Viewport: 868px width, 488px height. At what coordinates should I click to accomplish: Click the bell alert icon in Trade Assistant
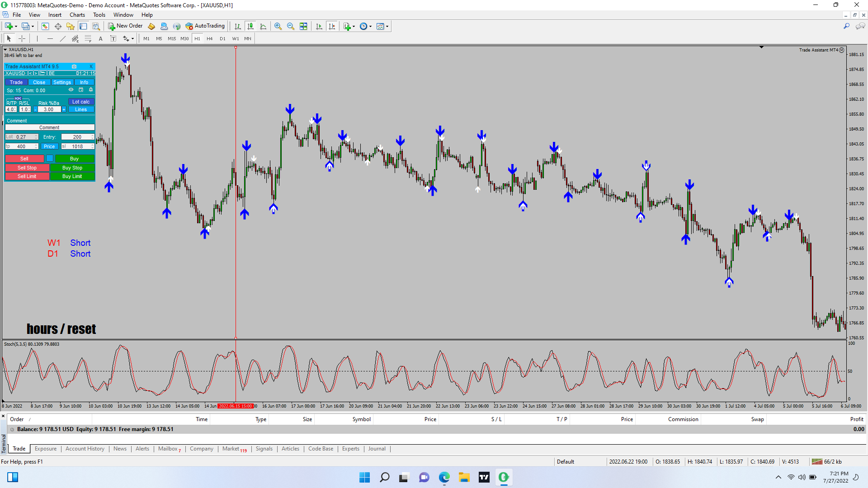click(91, 90)
